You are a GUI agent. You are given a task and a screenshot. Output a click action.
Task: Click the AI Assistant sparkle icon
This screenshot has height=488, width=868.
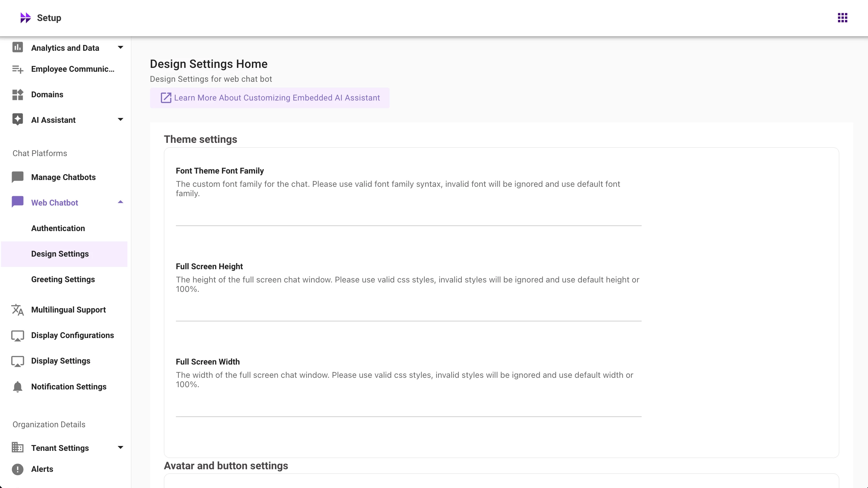click(x=17, y=119)
